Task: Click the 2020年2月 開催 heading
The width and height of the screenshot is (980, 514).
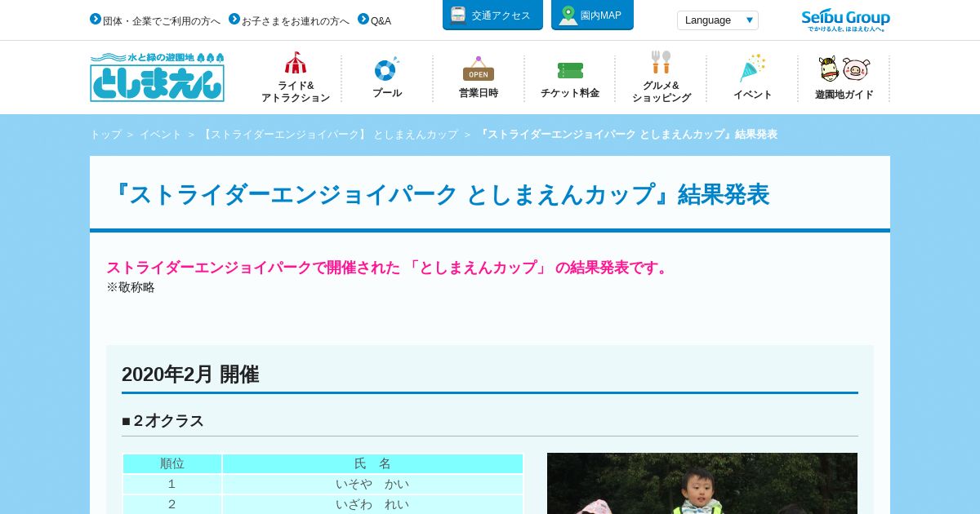Action: click(190, 374)
